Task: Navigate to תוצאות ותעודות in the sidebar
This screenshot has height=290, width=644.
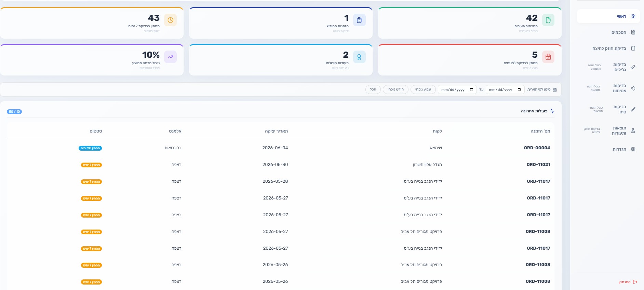Action: pyautogui.click(x=608, y=131)
